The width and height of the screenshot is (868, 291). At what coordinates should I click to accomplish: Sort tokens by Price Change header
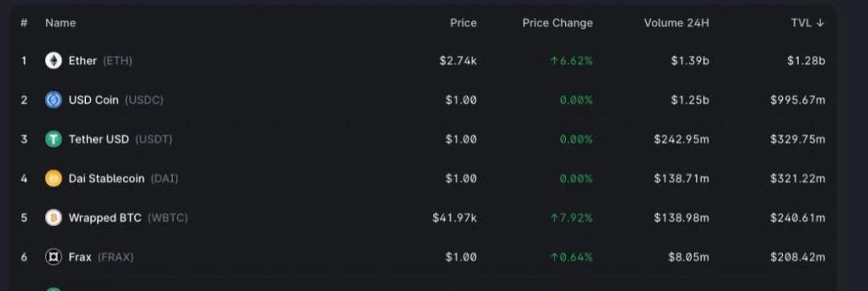pos(558,23)
